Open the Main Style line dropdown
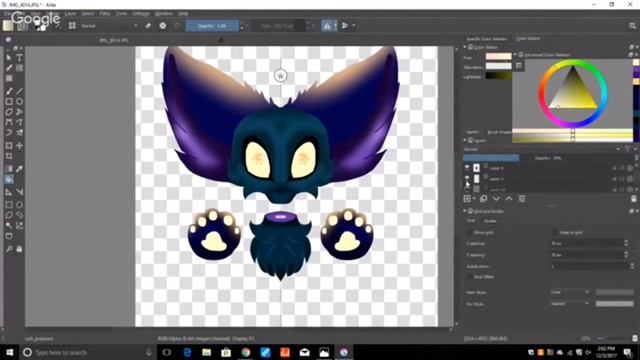The height and width of the screenshot is (360, 640). [570, 292]
